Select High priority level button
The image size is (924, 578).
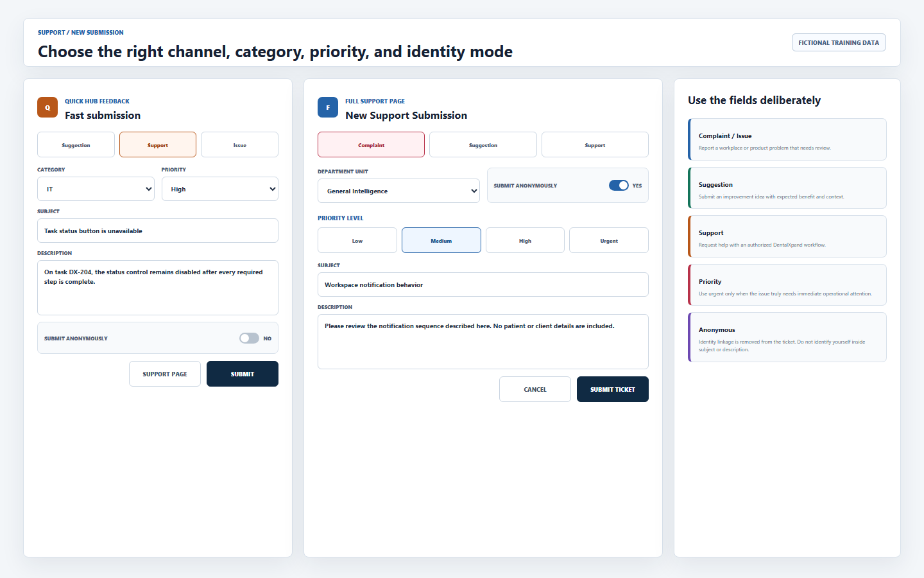pyautogui.click(x=525, y=240)
